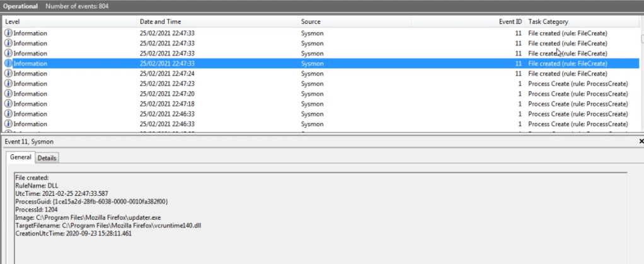Screen dimensions: 644x264
Task: Click the information icon in the last visible 22:46:33 row
Action: [9, 124]
